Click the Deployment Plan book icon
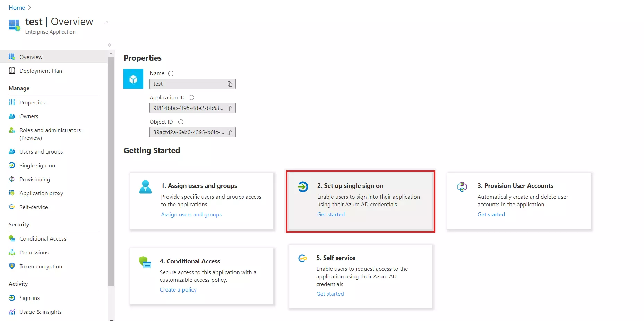644x321 pixels. click(12, 71)
